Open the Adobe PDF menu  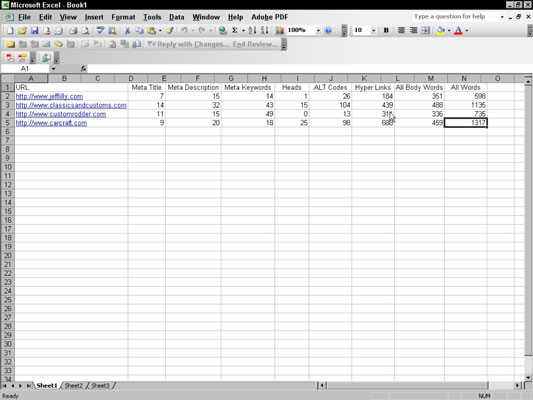pyautogui.click(x=270, y=17)
